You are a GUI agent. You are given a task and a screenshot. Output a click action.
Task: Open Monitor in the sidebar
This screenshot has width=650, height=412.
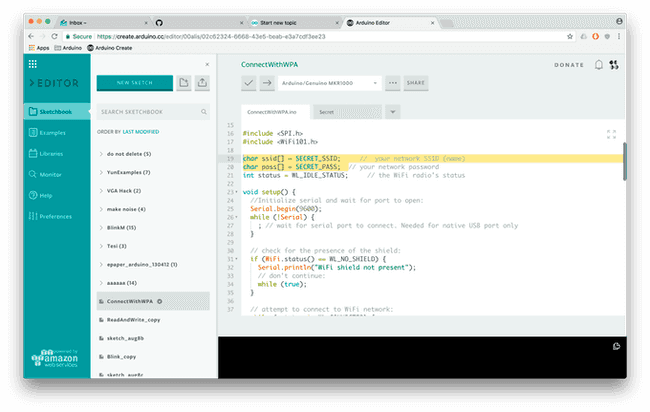coord(48,174)
